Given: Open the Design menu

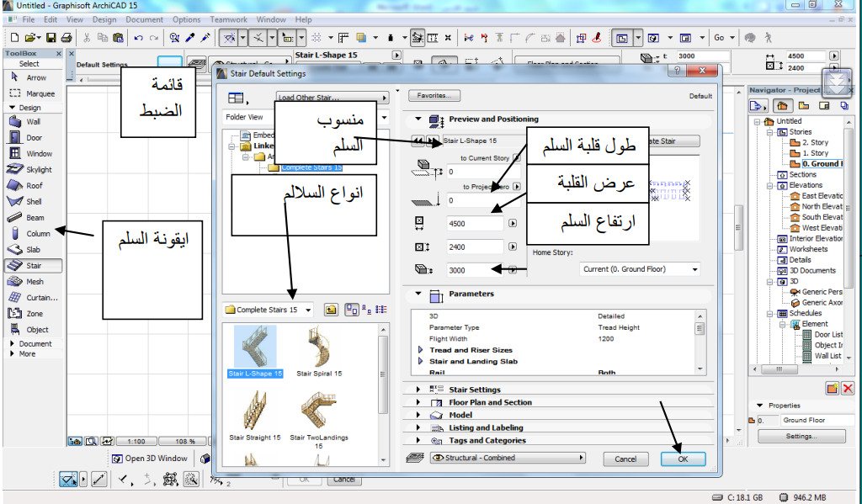Looking at the screenshot, I should 104,19.
